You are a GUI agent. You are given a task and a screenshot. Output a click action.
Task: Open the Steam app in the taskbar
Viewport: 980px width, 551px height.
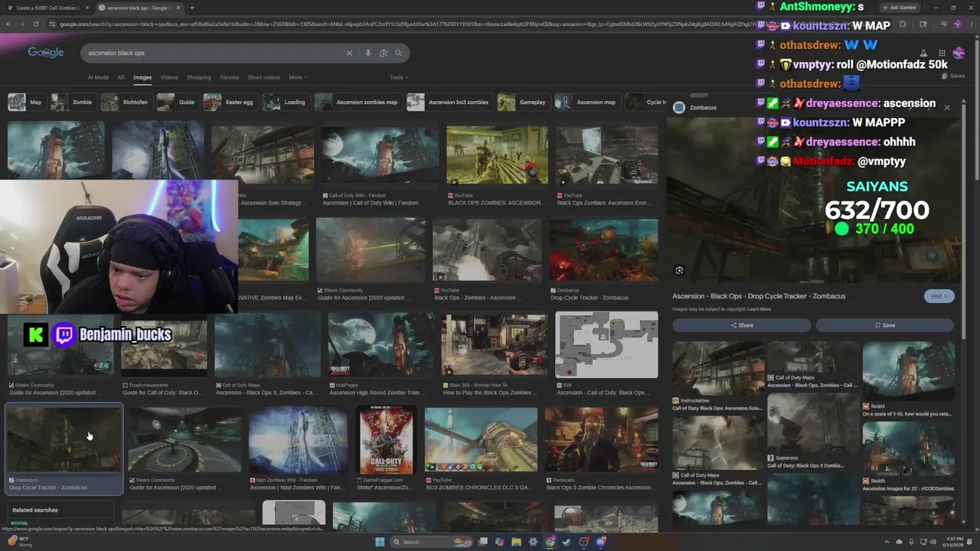567,542
